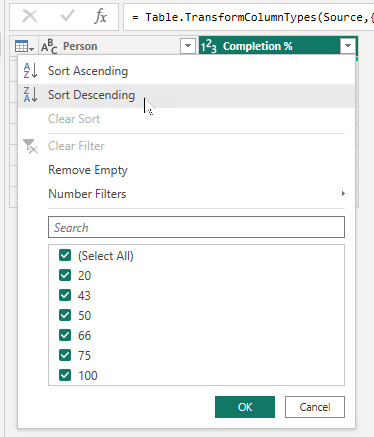Choose Sort Ascending from the menu
Viewport: 374px width, 437px height.
click(x=186, y=71)
